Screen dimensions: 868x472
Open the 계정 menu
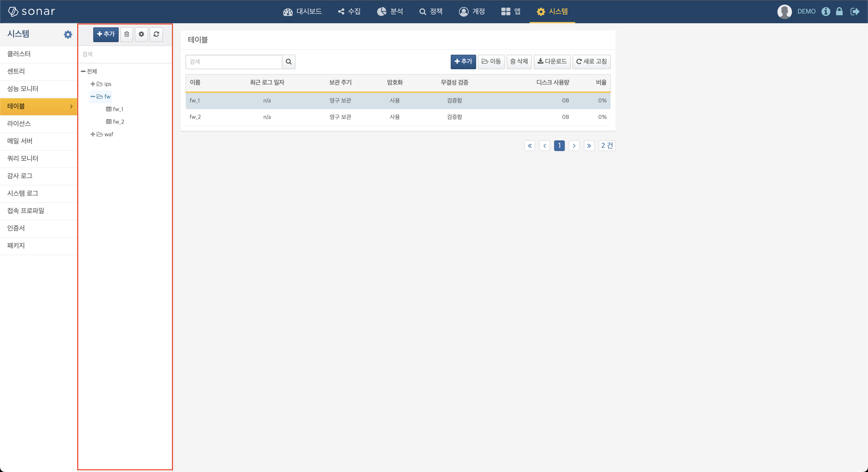click(472, 11)
